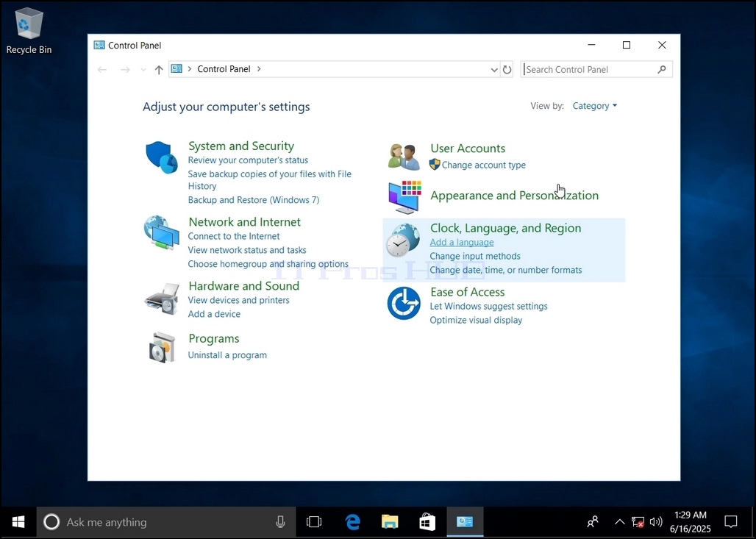Open User Accounts people icon
Screen dimensions: 756x539
click(x=404, y=157)
